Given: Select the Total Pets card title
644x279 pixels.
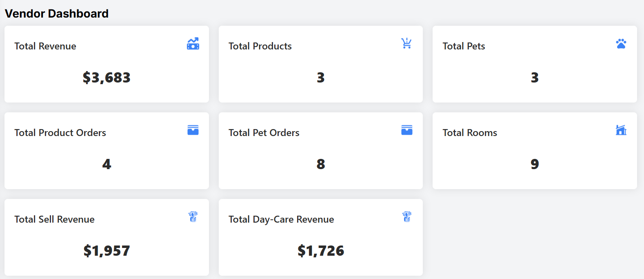Looking at the screenshot, I should coord(464,46).
